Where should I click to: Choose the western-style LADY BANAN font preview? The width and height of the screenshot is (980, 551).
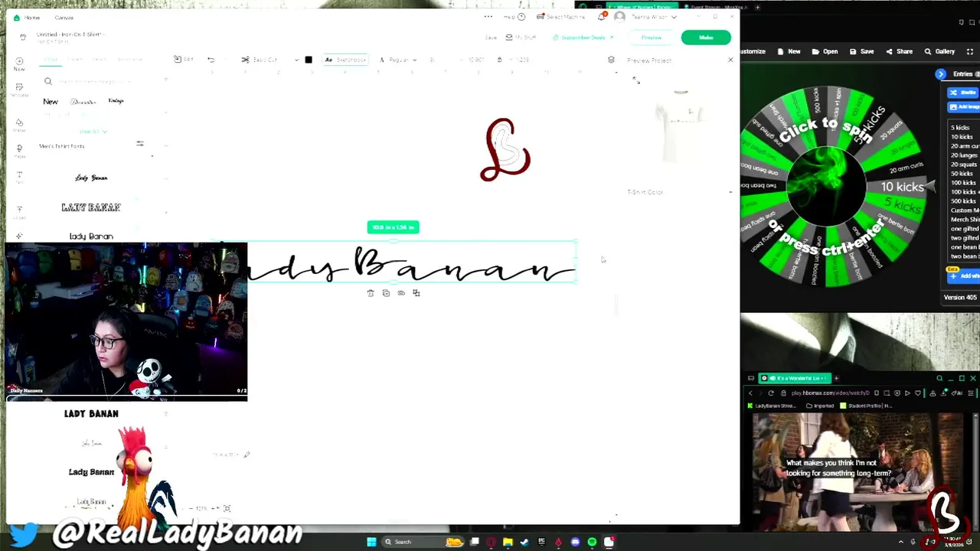point(91,207)
